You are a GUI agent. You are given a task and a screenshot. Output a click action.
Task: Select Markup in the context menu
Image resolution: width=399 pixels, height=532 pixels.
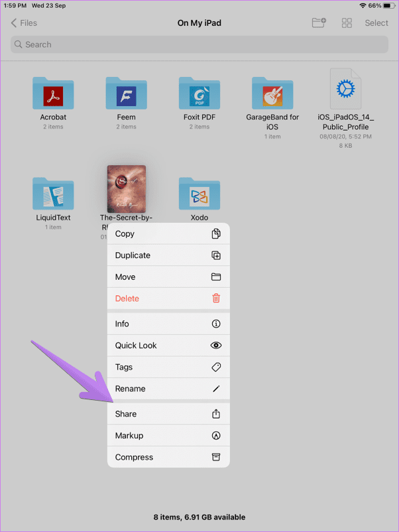168,436
